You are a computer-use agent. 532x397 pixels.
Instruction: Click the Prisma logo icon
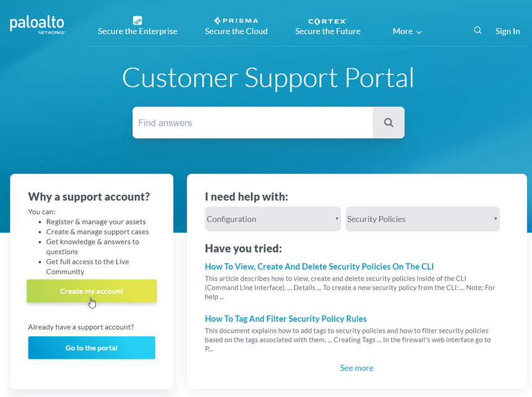pyautogui.click(x=236, y=20)
